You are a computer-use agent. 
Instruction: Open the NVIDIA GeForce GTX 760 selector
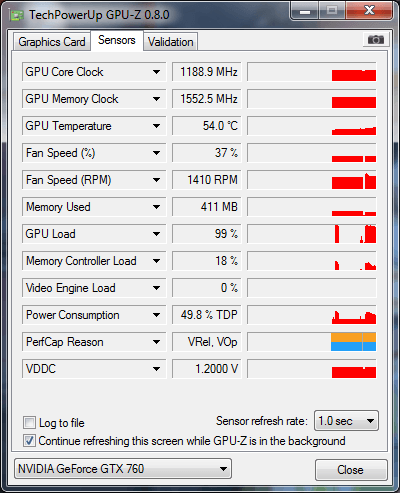point(123,469)
